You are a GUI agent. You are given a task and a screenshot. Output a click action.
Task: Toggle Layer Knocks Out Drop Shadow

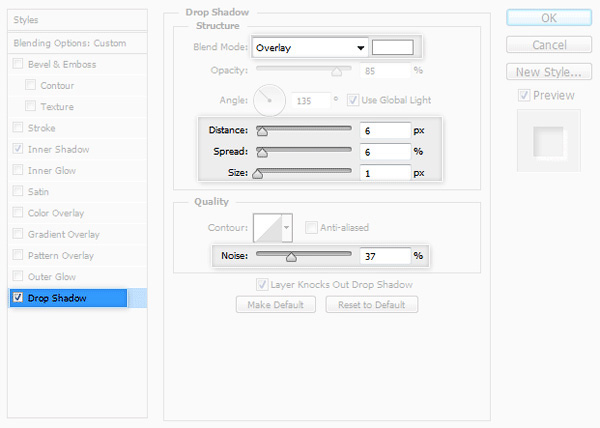(262, 285)
